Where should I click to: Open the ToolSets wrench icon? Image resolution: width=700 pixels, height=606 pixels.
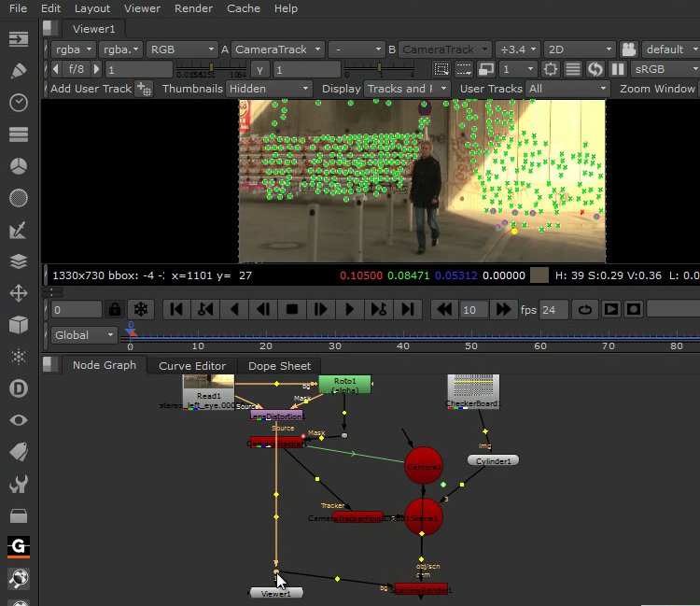click(x=19, y=484)
